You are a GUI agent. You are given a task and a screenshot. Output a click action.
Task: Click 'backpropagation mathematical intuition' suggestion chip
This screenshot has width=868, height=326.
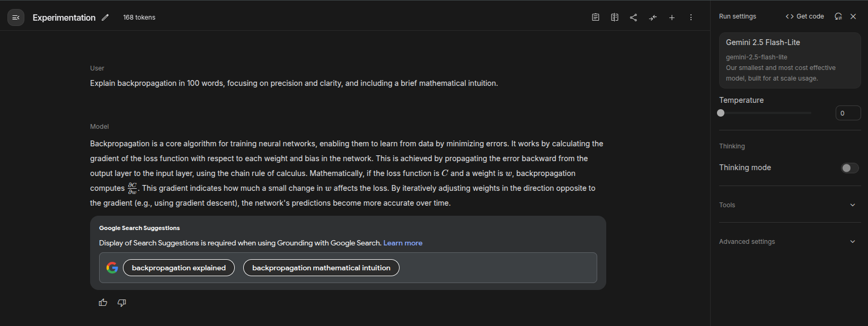click(321, 268)
